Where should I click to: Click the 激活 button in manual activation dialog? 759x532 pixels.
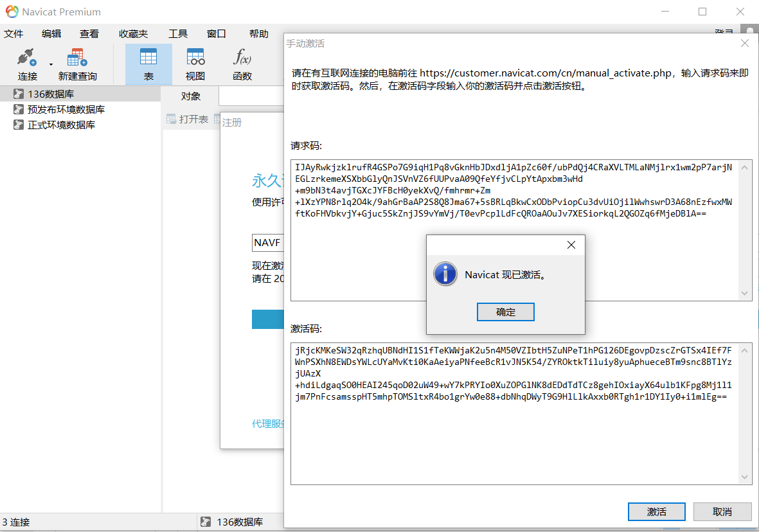tap(656, 511)
